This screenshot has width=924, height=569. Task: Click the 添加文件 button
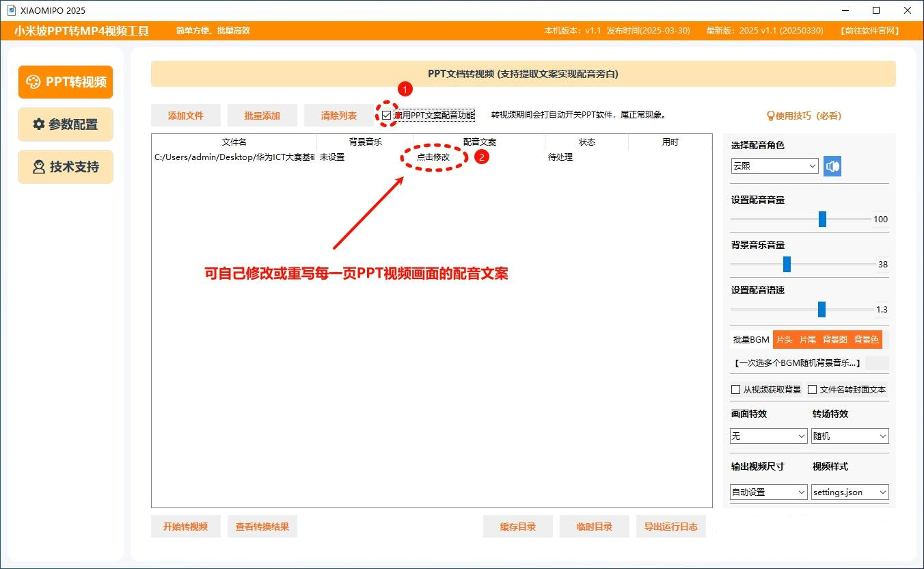(x=186, y=116)
